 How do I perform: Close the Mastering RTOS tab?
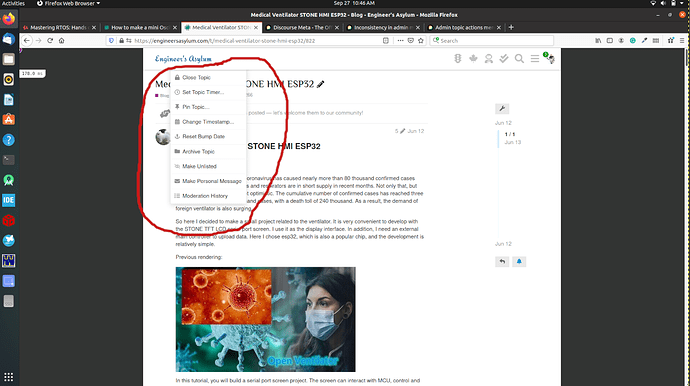tap(94, 27)
